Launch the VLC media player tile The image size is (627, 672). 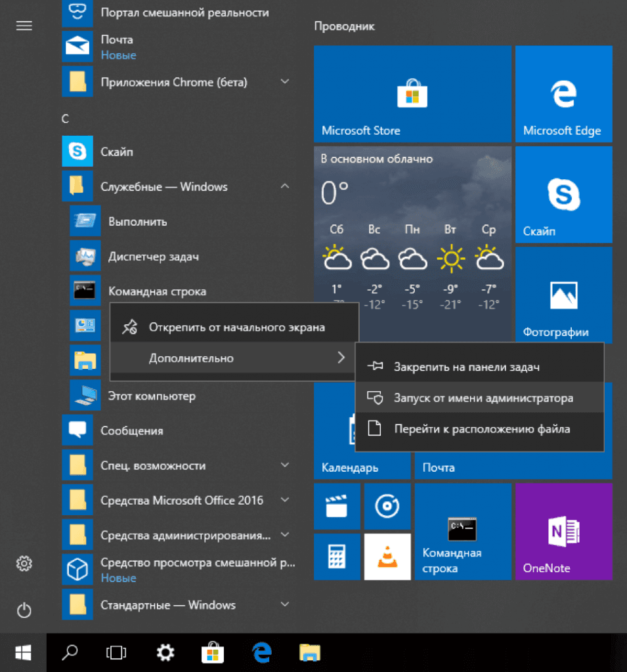pos(387,556)
